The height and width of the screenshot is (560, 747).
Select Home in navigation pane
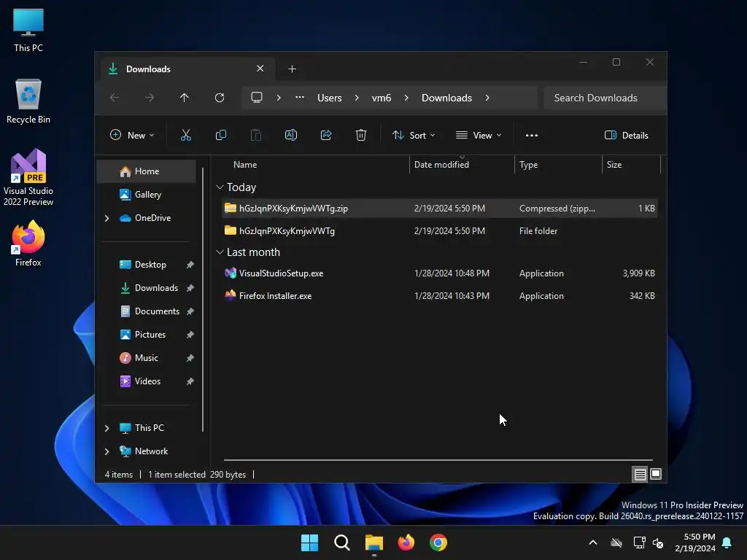[x=146, y=171]
